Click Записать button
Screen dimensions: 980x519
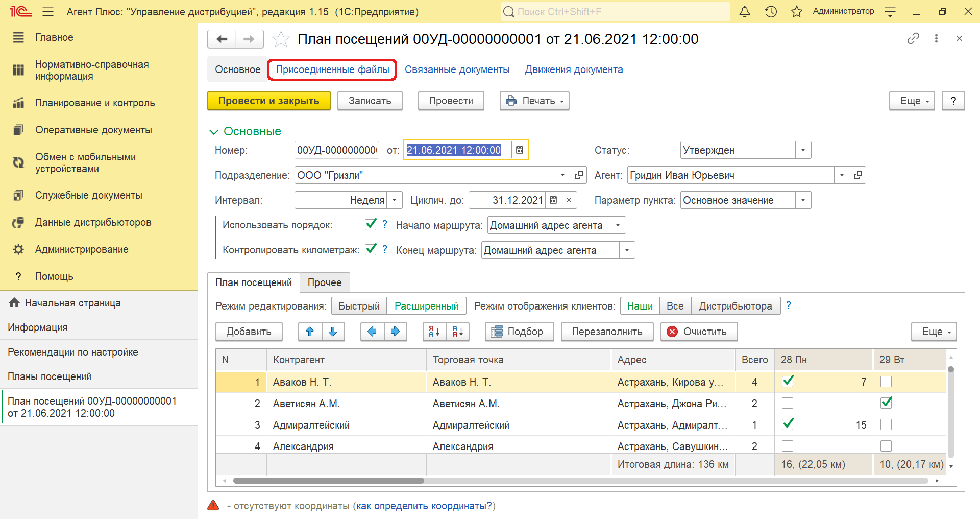pos(370,101)
